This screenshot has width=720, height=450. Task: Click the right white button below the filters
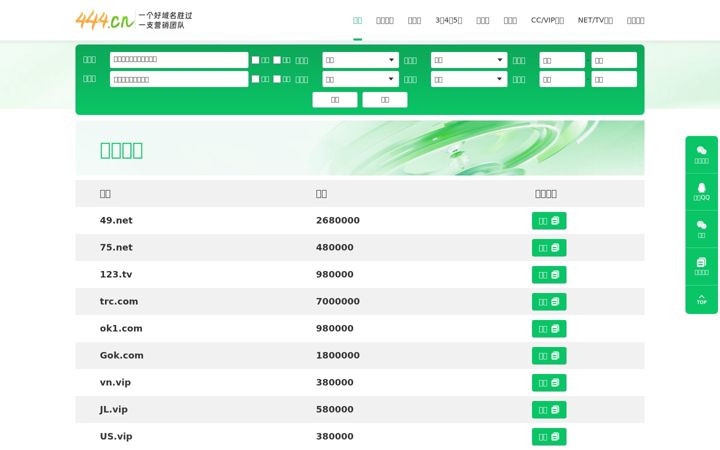[385, 100]
